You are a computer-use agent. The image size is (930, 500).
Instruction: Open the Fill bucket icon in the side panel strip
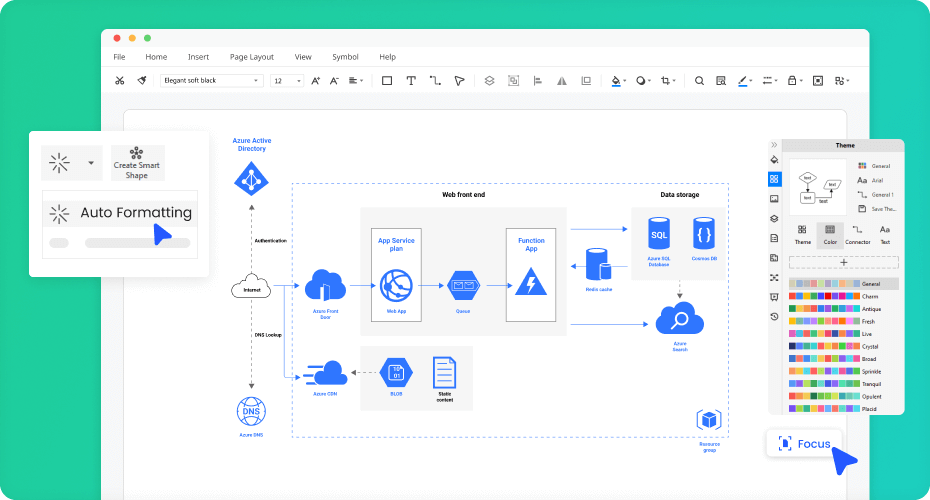774,160
